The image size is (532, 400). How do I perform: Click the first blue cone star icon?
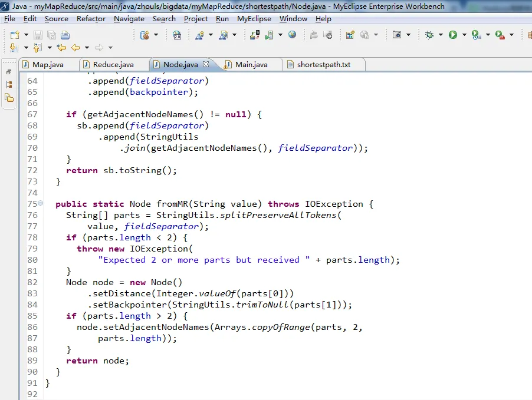pyautogui.click(x=199, y=35)
